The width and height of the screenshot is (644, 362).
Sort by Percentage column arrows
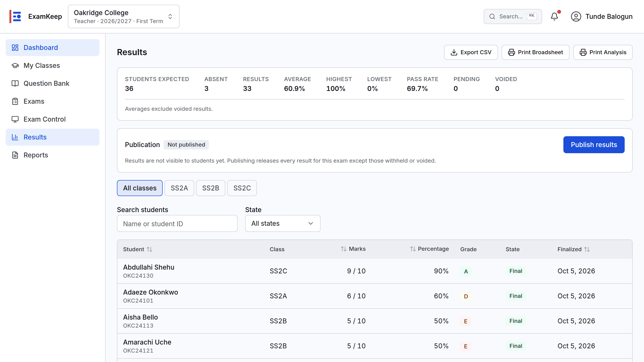pyautogui.click(x=413, y=249)
